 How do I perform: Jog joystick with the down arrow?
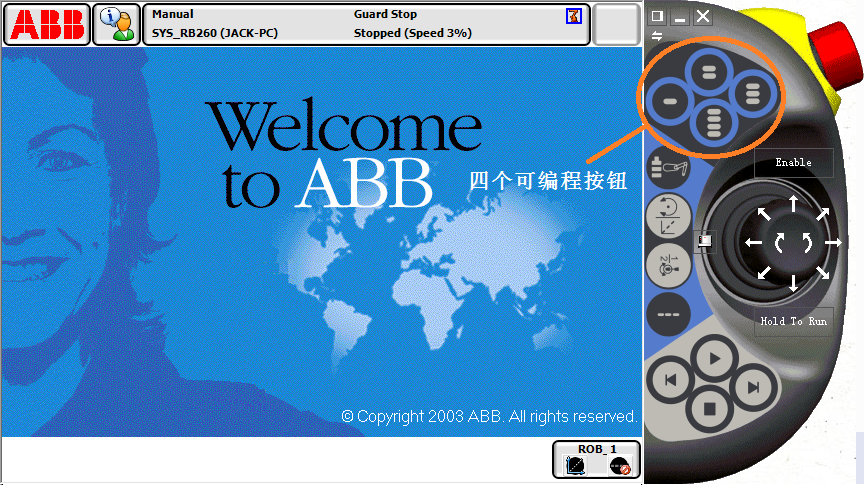(x=793, y=283)
